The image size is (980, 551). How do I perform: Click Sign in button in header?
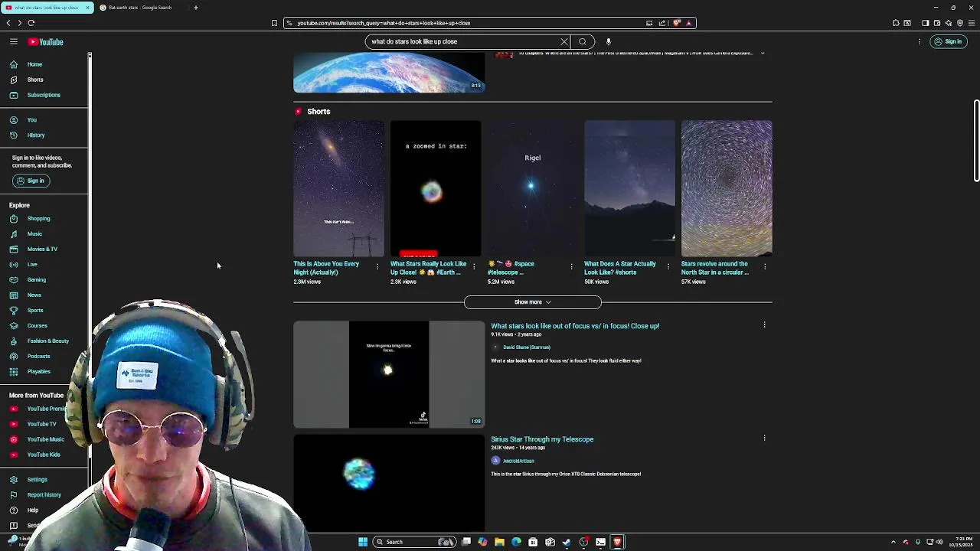(x=948, y=42)
